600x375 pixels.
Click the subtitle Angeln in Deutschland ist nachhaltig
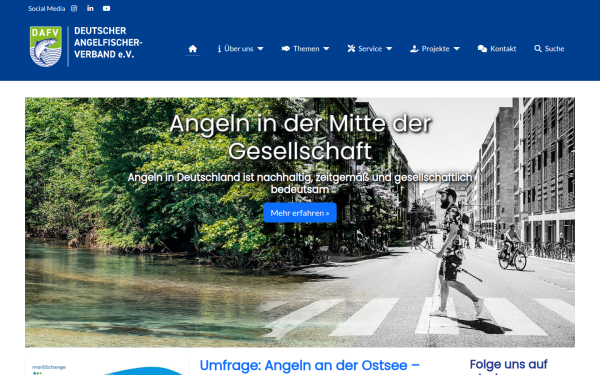[x=300, y=183]
